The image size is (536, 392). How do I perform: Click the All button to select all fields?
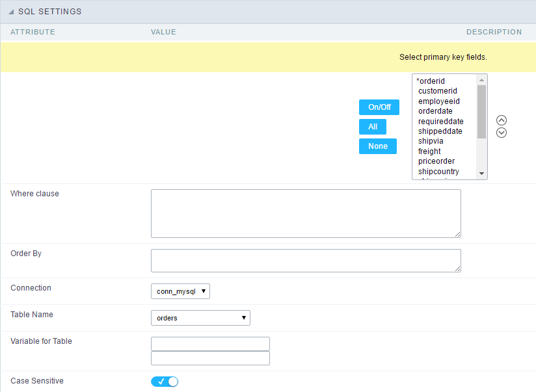tap(372, 127)
